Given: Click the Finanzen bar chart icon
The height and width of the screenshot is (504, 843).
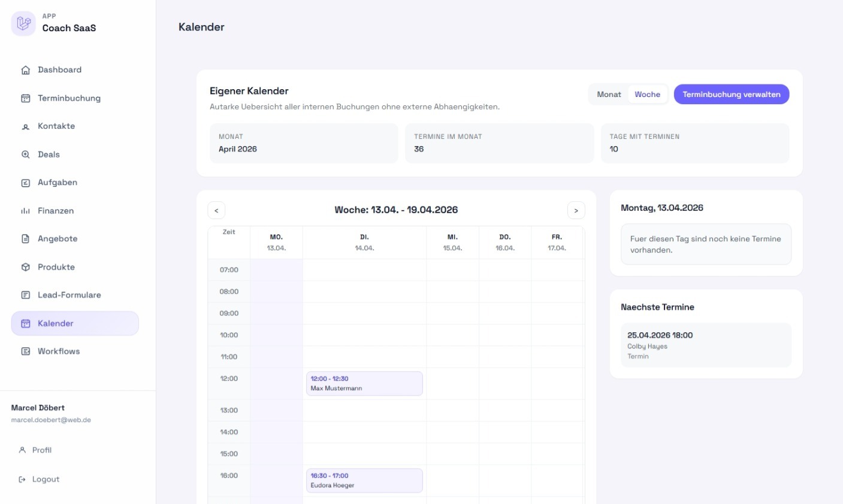Looking at the screenshot, I should [26, 211].
